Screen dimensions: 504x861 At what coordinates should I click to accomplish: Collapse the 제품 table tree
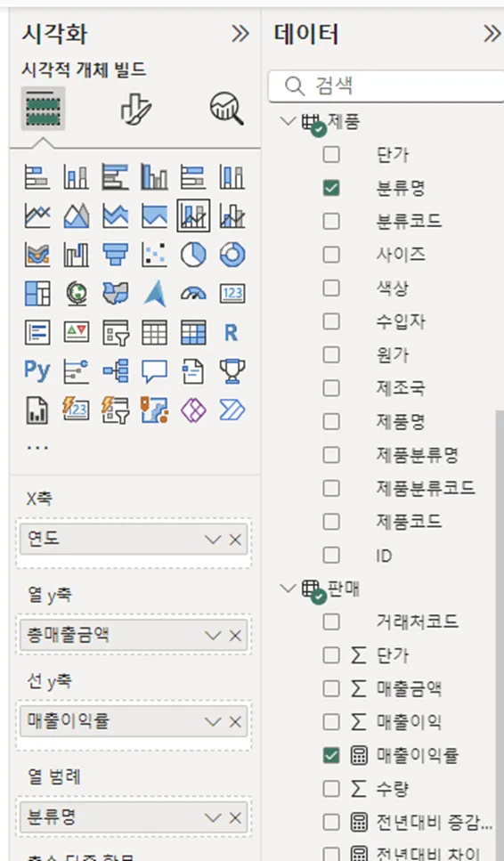(287, 120)
